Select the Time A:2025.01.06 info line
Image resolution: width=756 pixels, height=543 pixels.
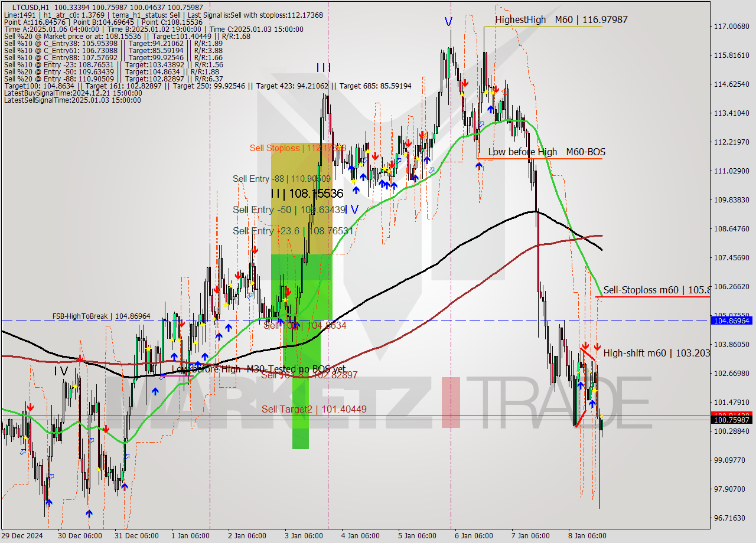pyautogui.click(x=154, y=30)
